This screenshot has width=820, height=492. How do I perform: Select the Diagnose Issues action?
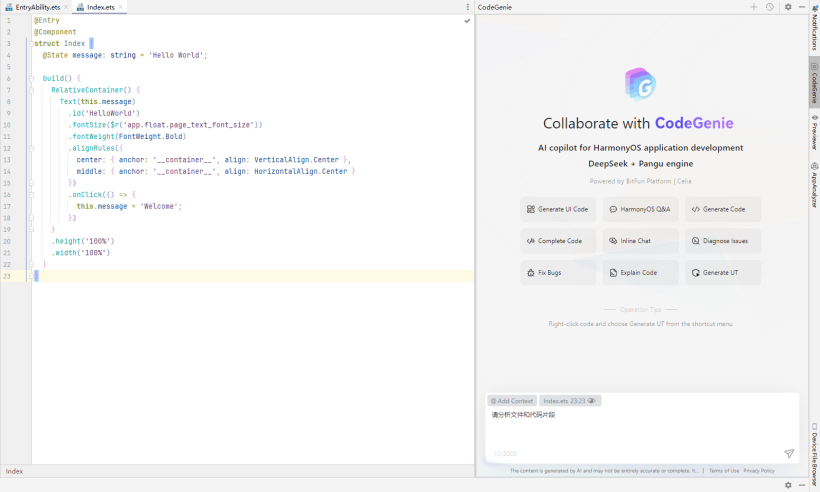(x=723, y=241)
